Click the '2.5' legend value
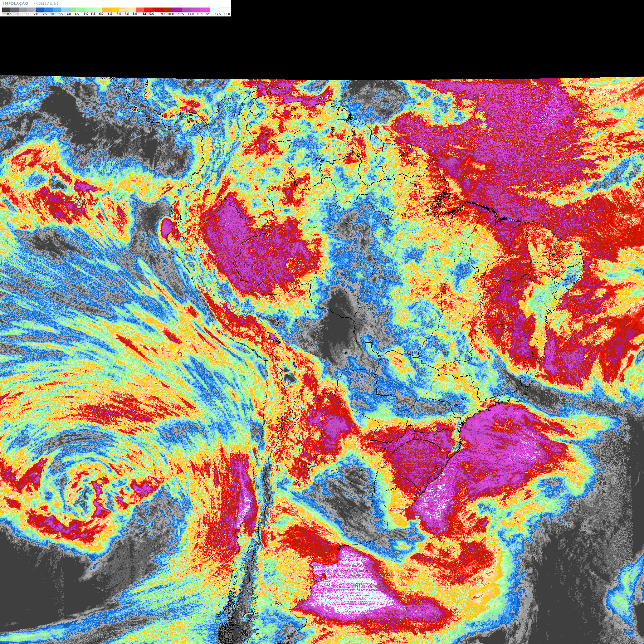Screen dimensions: 644x644 (x=45, y=14)
